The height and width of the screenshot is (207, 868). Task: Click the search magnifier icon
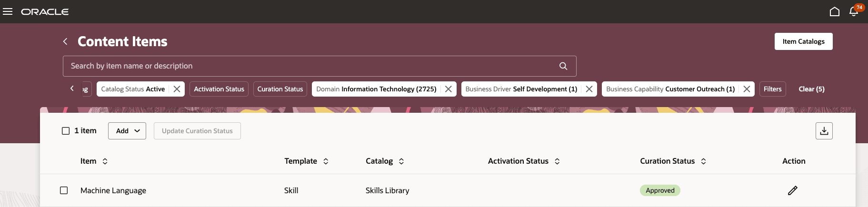point(563,66)
